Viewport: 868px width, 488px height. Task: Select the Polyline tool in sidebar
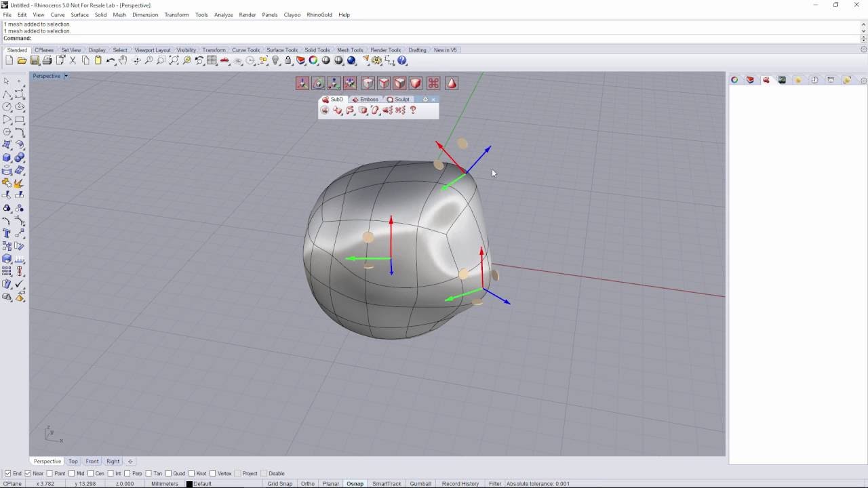pyautogui.click(x=7, y=94)
